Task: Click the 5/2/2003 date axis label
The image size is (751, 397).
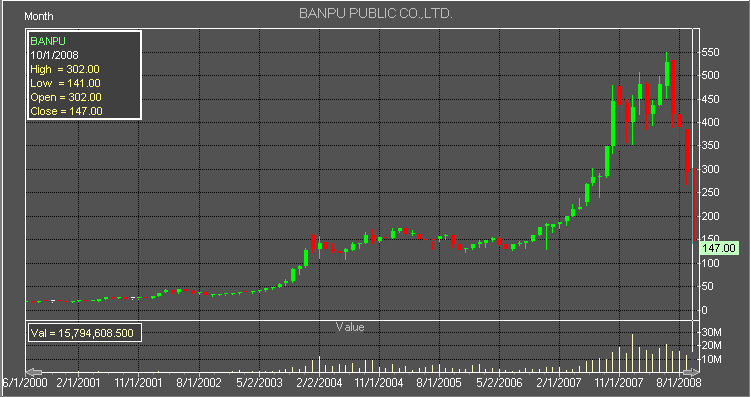Action: tap(259, 383)
